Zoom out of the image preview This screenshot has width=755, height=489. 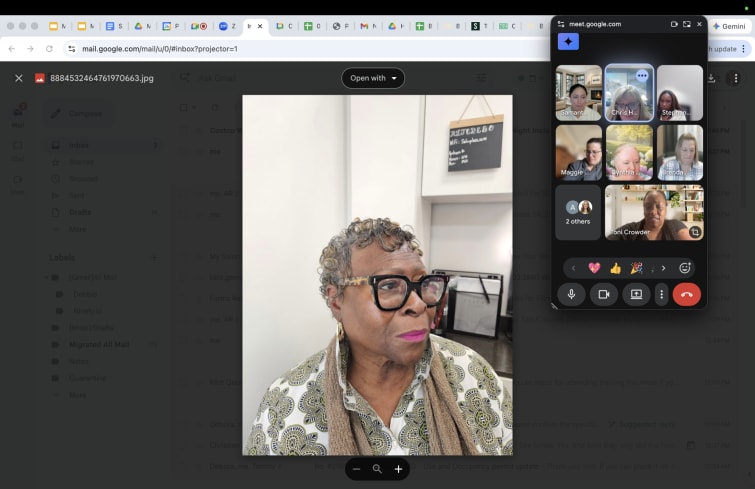point(356,469)
